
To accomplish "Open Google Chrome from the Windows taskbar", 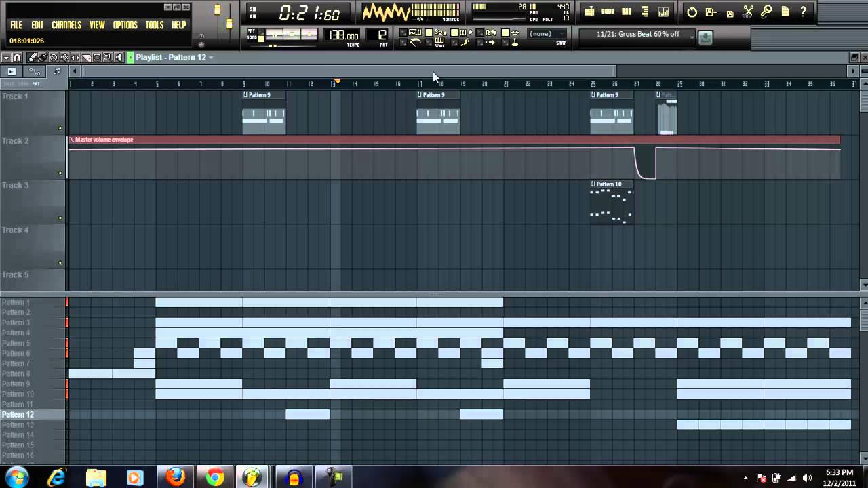I will pos(215,477).
